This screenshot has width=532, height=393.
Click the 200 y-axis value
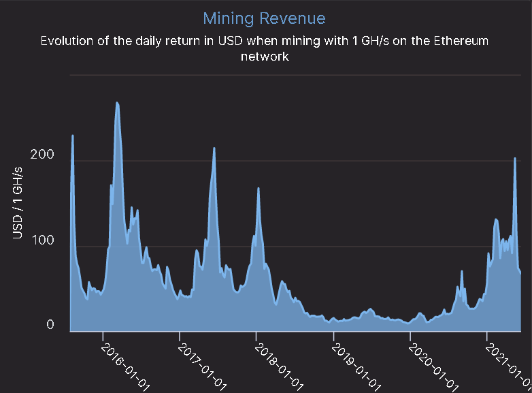pos(42,154)
